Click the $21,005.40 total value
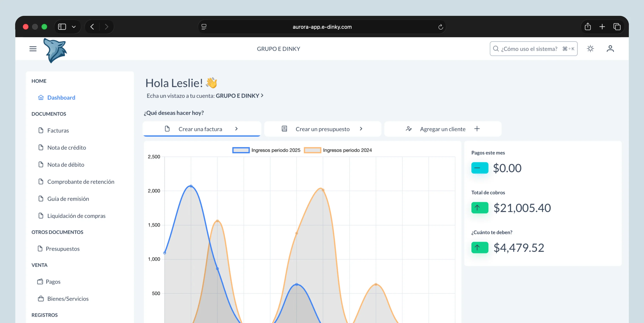This screenshot has height=323, width=644. click(x=522, y=208)
